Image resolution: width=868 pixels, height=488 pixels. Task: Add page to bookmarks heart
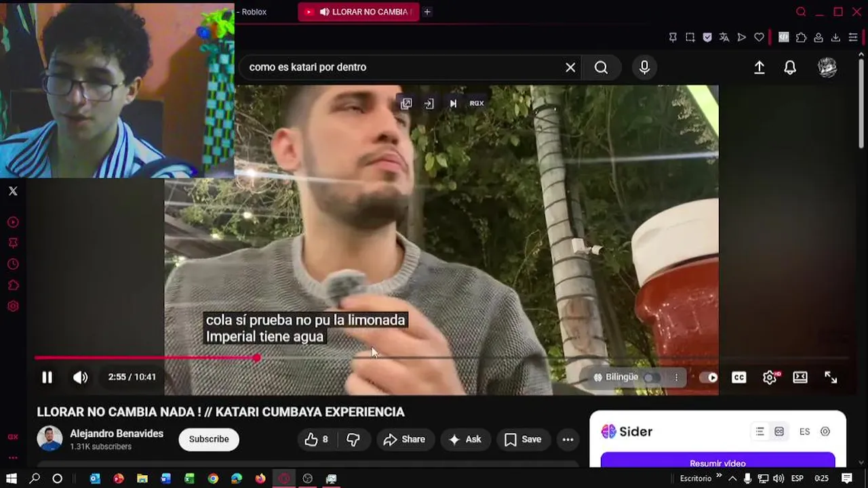tap(759, 37)
